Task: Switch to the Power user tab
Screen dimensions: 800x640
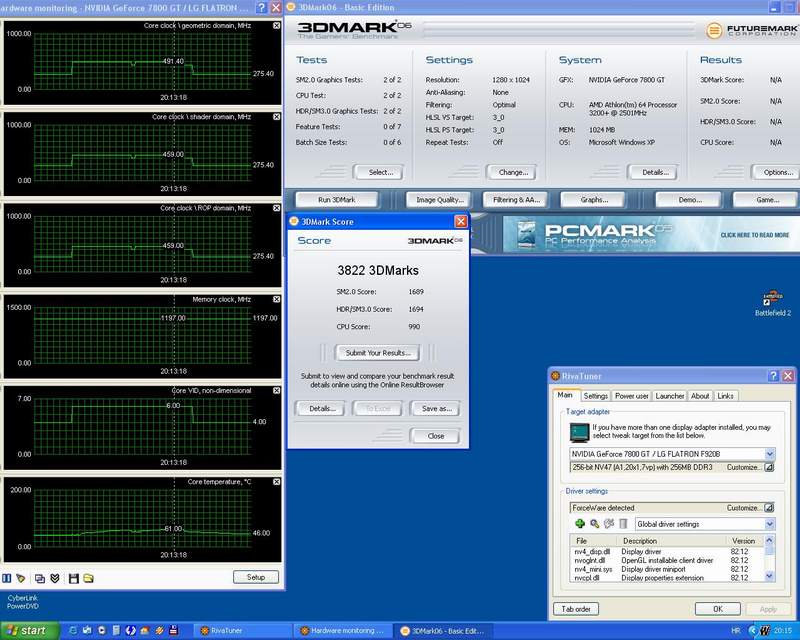Action: point(631,396)
